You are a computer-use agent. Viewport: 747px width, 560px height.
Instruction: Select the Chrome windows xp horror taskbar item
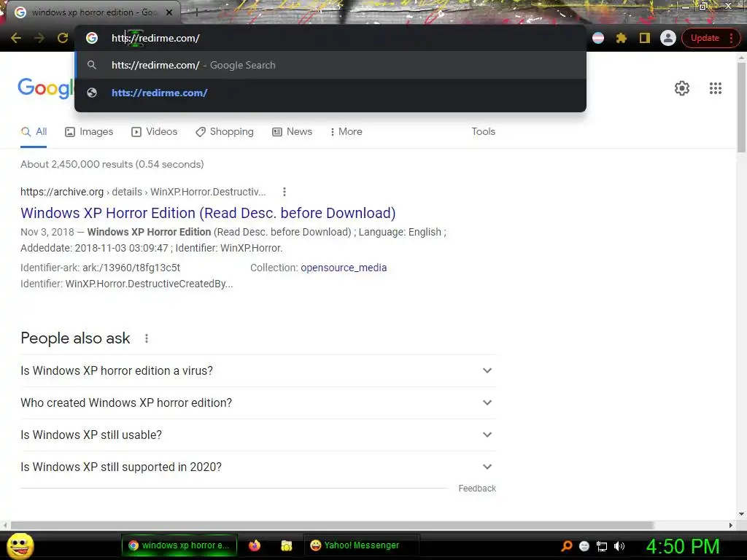click(179, 545)
